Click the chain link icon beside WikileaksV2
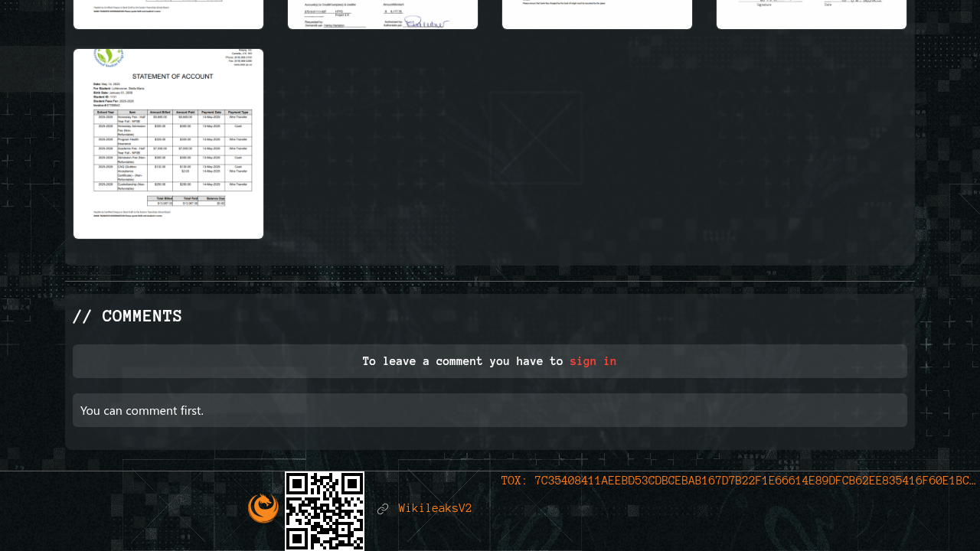Viewport: 980px width, 551px height. click(383, 509)
